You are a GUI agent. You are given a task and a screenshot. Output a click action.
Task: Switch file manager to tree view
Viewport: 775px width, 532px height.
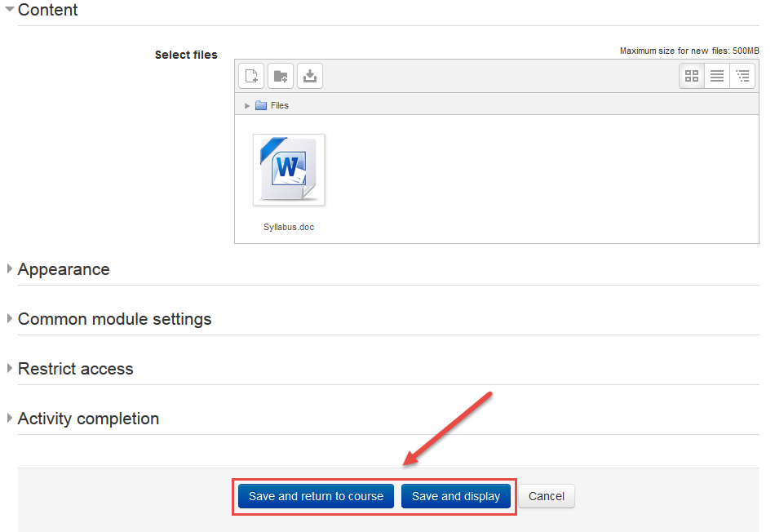coord(742,76)
